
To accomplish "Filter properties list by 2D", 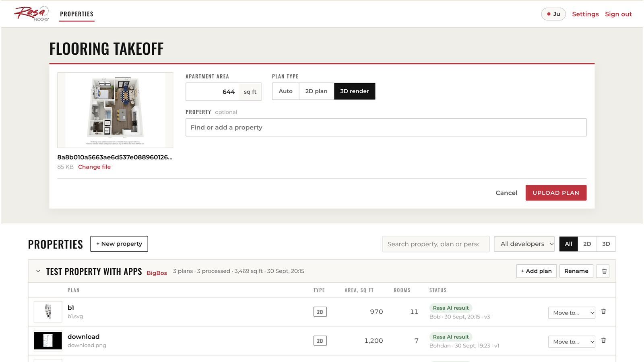I will 587,244.
